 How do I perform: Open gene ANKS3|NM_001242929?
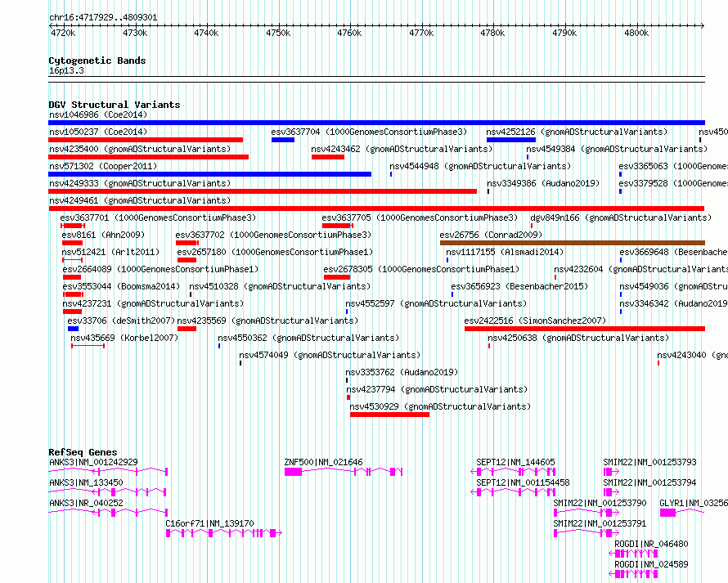pyautogui.click(x=93, y=462)
